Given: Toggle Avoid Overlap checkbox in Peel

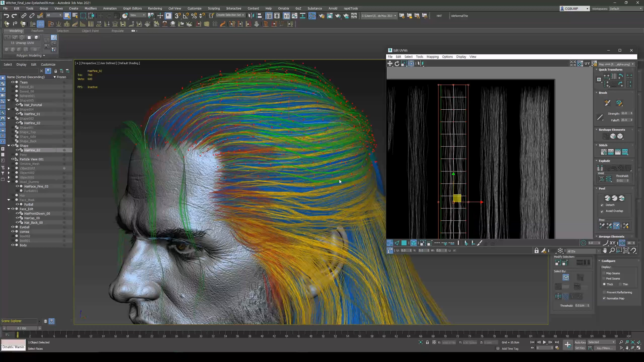Looking at the screenshot, I should (x=602, y=211).
